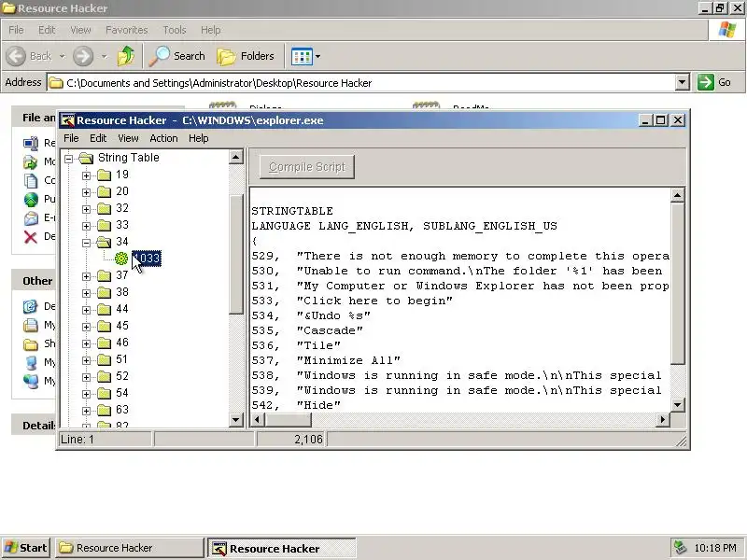747x560 pixels.
Task: Click the Start button
Action: coord(27,548)
